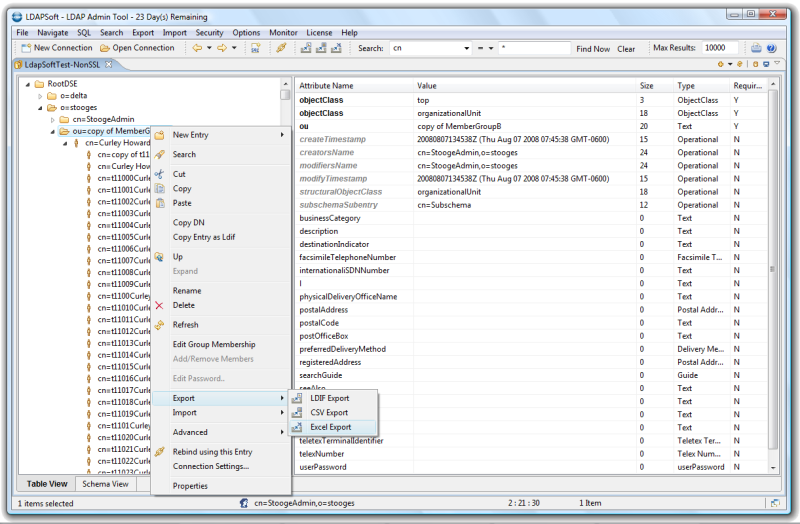Click the red Delete X icon
This screenshot has width=800, height=524.
159,305
